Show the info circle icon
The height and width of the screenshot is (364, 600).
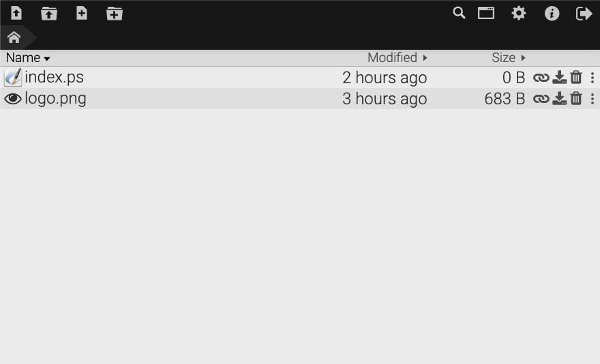pyautogui.click(x=552, y=13)
